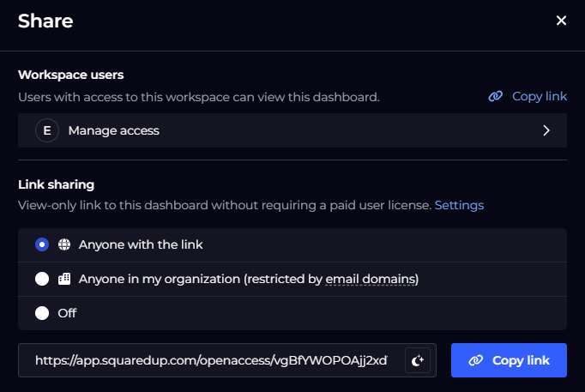This screenshot has height=392, width=585.
Task: Regenerate the sharing link with the refresh icon
Action: 418,360
